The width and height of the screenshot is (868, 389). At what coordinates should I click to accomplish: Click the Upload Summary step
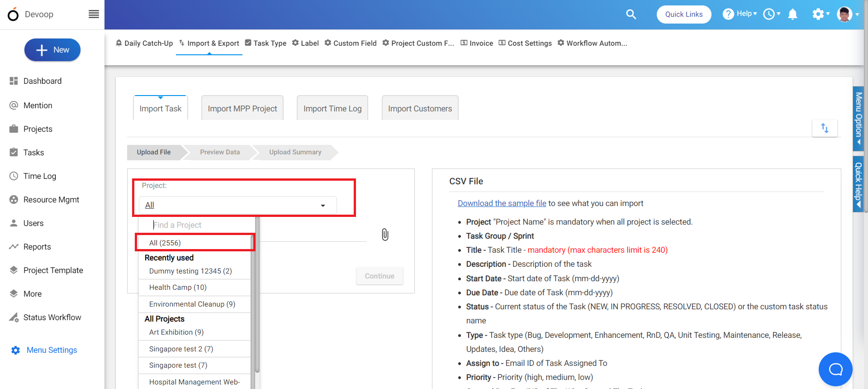295,152
